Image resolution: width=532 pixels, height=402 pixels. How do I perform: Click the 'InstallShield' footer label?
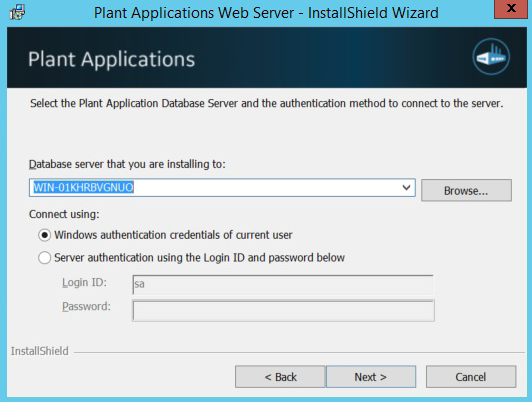pos(40,351)
